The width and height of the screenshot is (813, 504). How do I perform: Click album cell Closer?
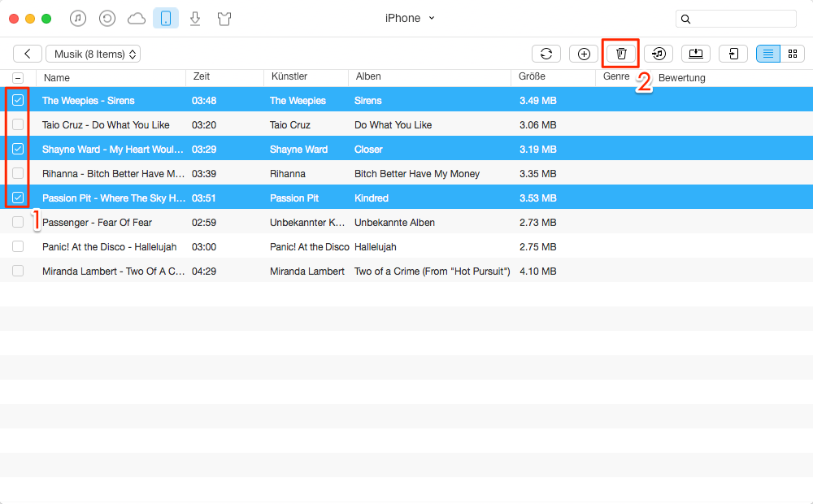coord(368,150)
